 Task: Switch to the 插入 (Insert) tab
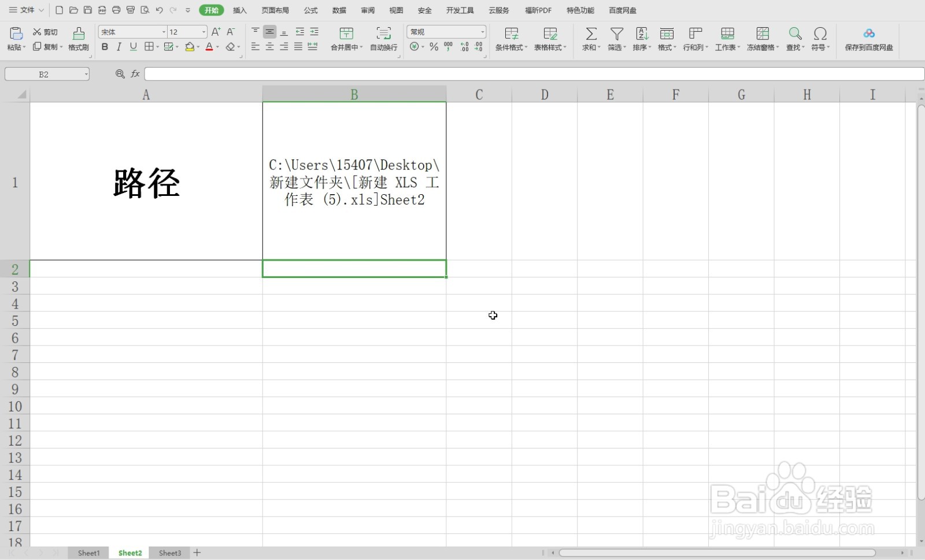[x=239, y=10]
